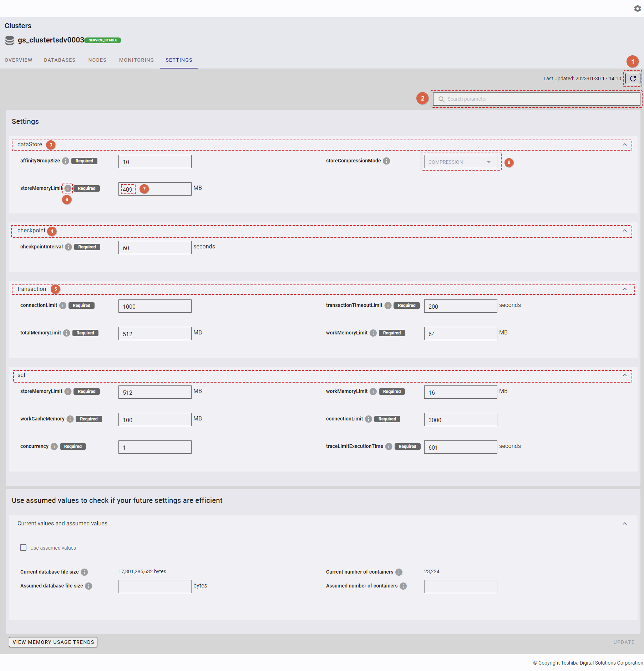Click info icon beside storeCompressionMode
644x671 pixels.
386,161
